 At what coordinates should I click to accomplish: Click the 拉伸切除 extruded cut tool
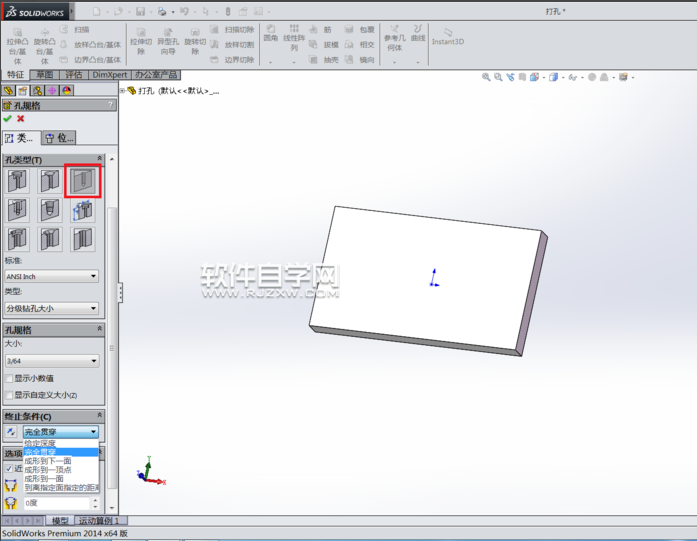141,41
